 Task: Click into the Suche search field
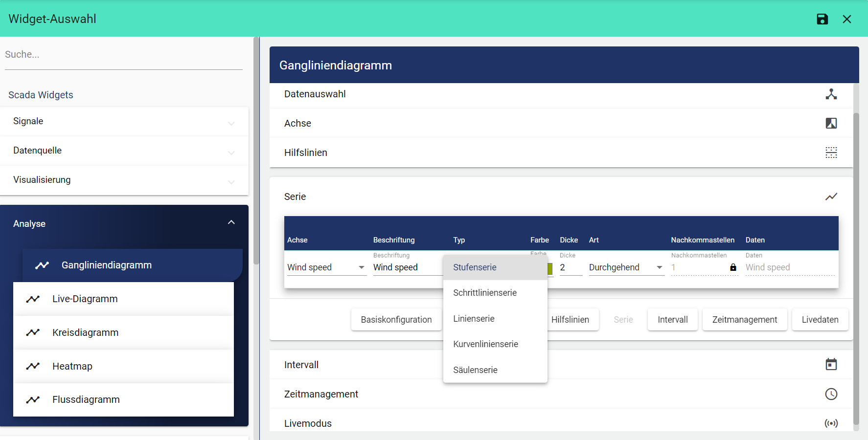(123, 55)
